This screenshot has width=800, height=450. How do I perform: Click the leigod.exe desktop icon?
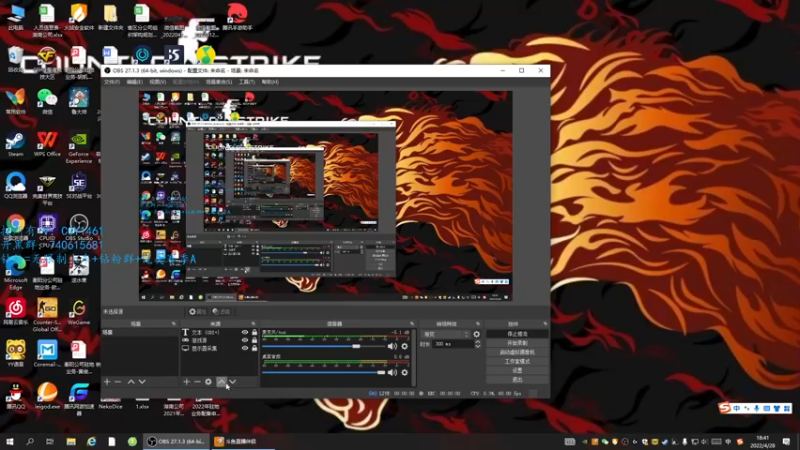[47, 396]
